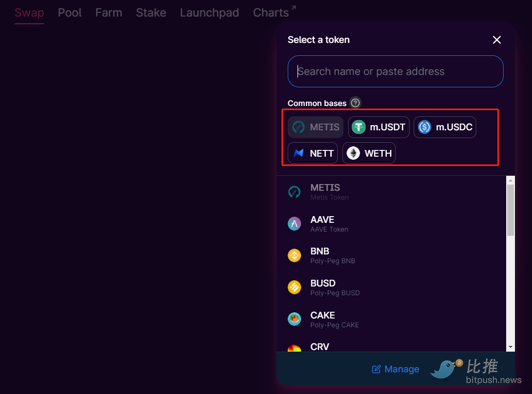This screenshot has height=394, width=532.
Task: Click the BNB token icon in list
Action: coord(294,255)
